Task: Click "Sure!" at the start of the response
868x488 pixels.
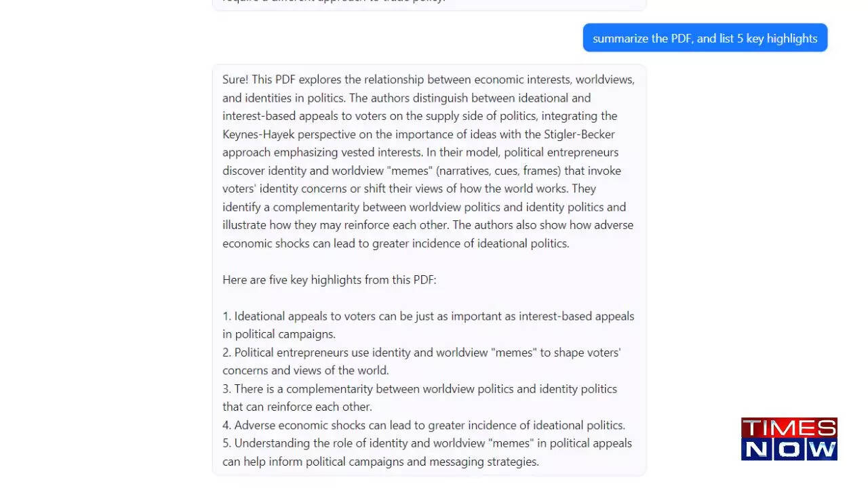Action: pyautogui.click(x=235, y=79)
